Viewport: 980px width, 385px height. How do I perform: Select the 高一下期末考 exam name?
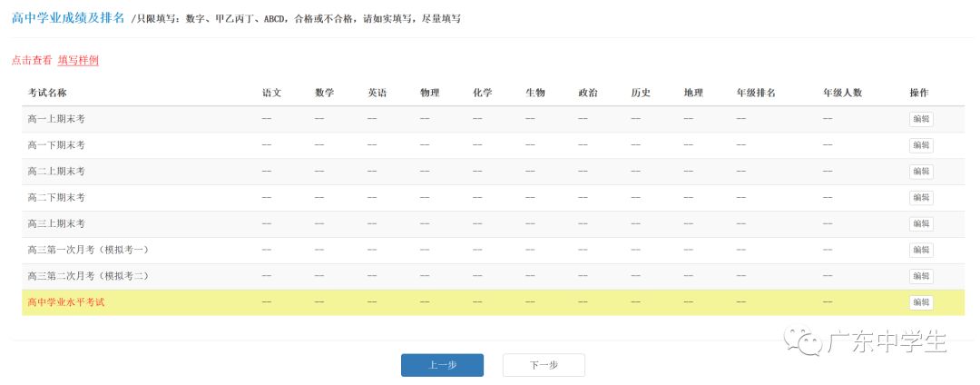56,145
